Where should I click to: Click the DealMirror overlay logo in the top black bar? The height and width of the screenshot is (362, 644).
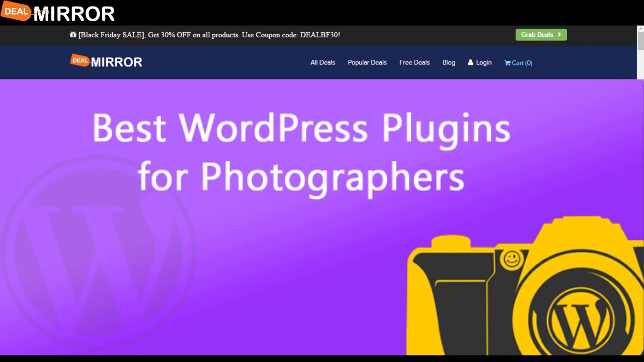coord(58,13)
